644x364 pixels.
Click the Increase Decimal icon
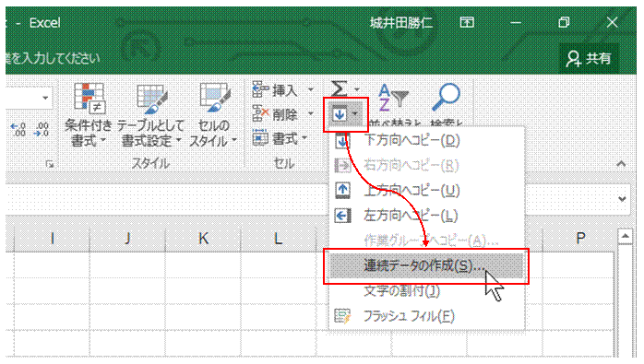18,130
